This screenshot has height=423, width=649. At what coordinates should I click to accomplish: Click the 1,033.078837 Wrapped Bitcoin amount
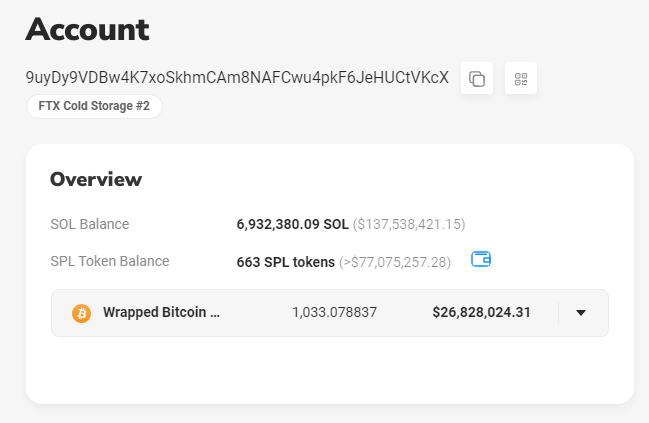pos(334,312)
